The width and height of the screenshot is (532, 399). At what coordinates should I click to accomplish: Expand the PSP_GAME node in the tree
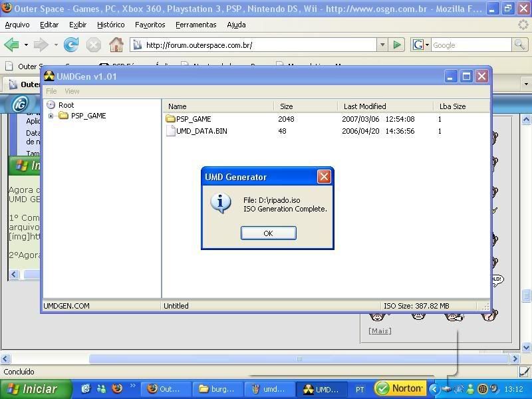(x=51, y=116)
